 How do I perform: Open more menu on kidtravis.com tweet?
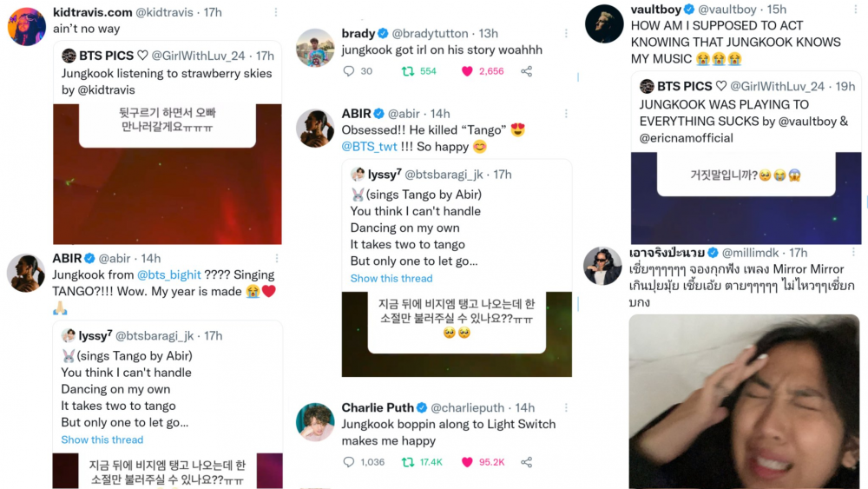276,12
